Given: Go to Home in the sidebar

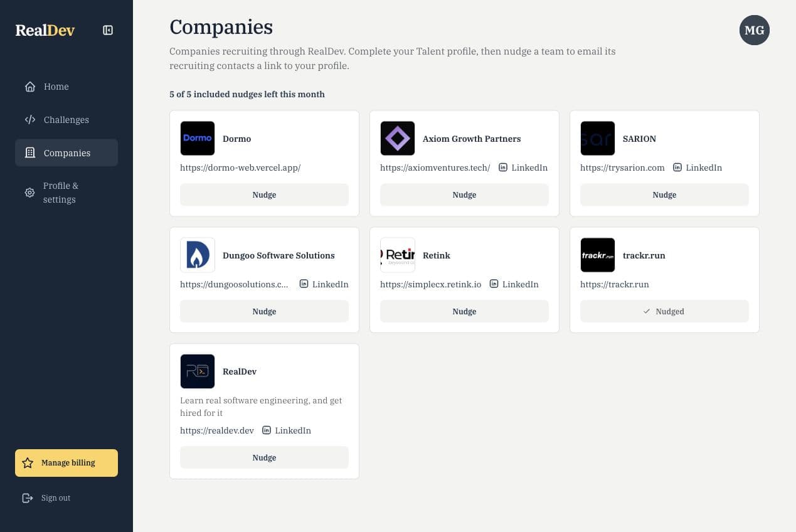Looking at the screenshot, I should (x=66, y=87).
